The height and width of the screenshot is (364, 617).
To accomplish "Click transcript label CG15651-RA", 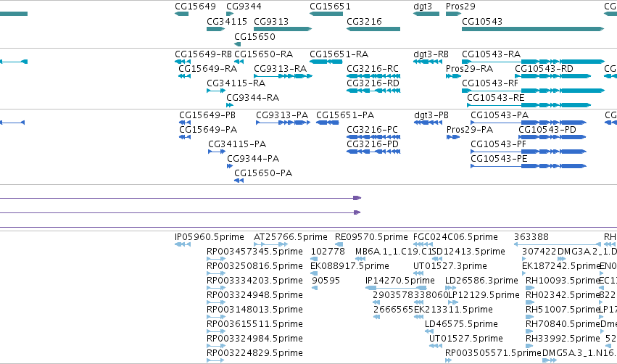I will (339, 54).
